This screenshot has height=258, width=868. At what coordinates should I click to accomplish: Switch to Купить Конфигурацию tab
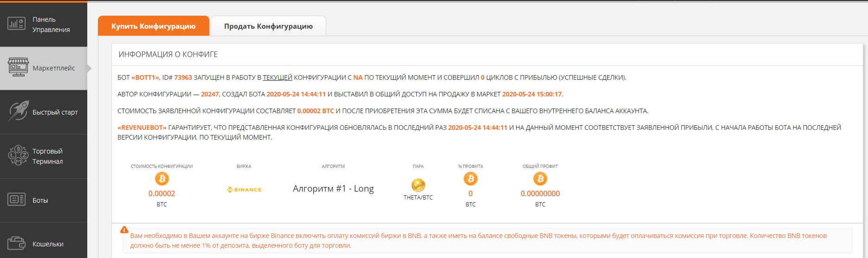[x=153, y=26]
